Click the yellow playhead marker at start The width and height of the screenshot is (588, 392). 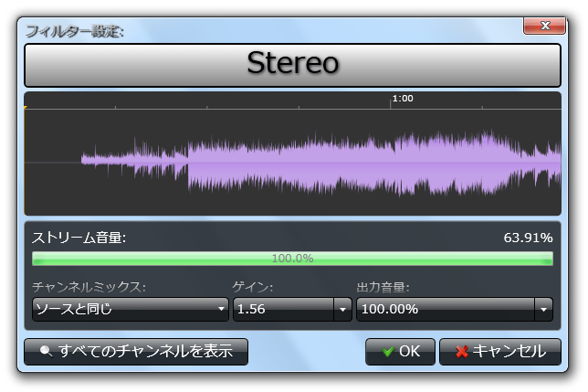26,108
